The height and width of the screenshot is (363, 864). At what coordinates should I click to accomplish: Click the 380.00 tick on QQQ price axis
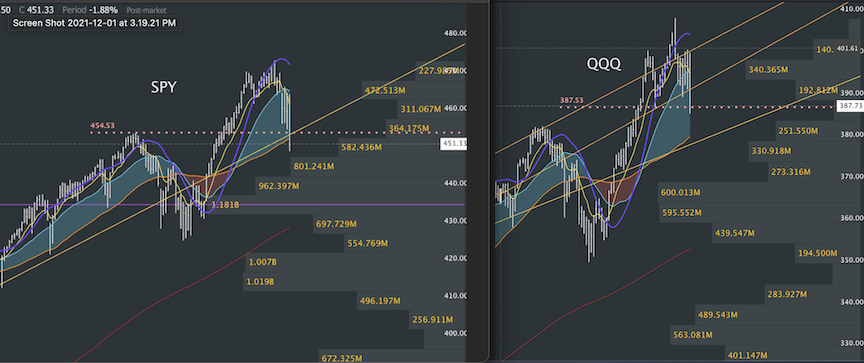852,134
